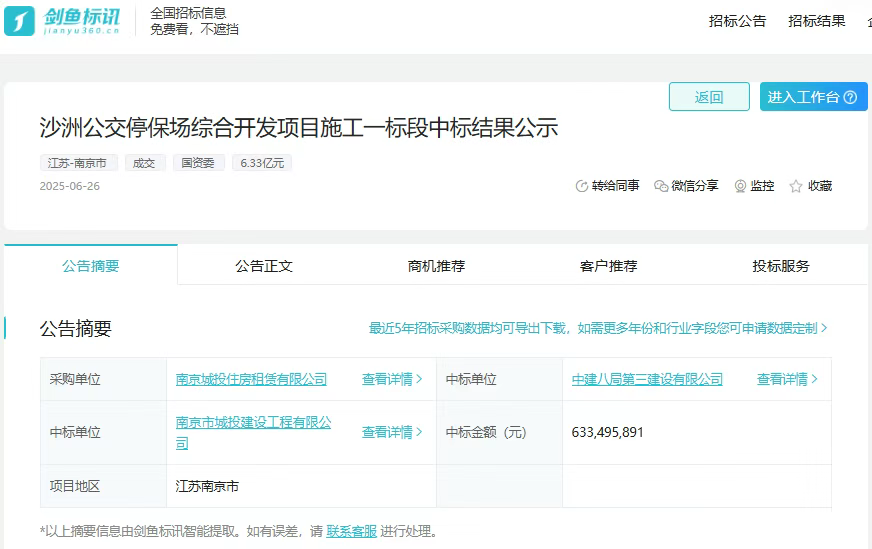The image size is (872, 549).
Task: Expand 查看详情 for 南京市城投建设工程有限公司
Action: point(392,432)
